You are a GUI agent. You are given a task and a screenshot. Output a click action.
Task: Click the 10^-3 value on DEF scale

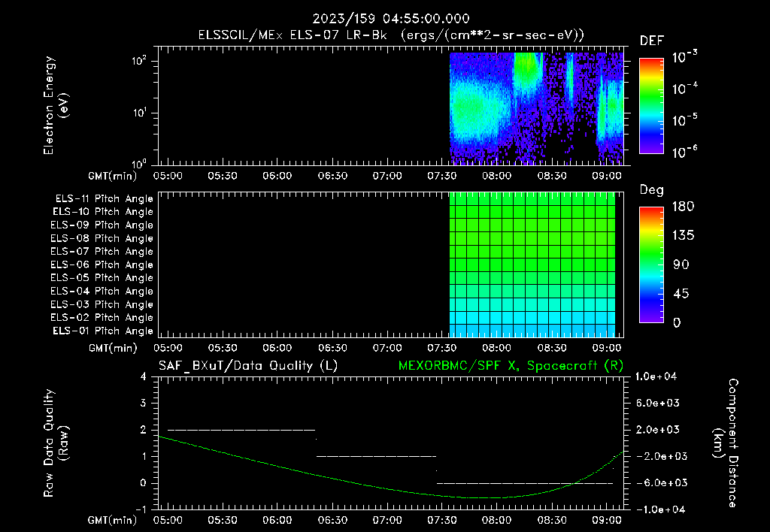pos(684,56)
